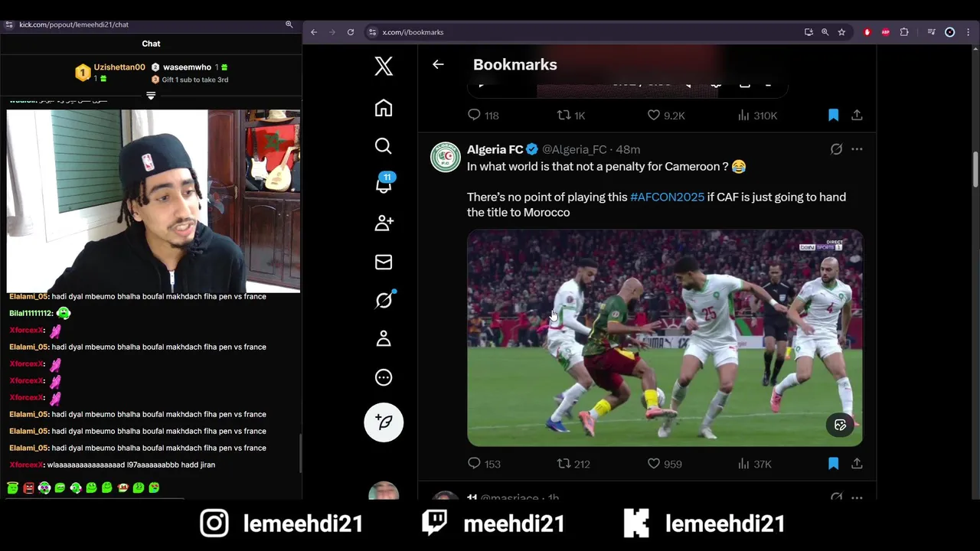Ask Grok about the Algeria FC post
This screenshot has width=980, height=551.
(836, 149)
